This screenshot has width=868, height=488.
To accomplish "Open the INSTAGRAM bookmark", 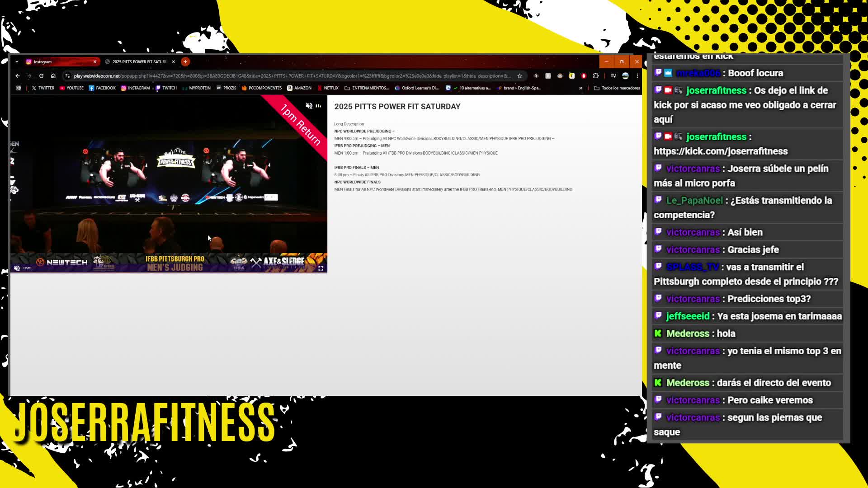I will (x=135, y=88).
